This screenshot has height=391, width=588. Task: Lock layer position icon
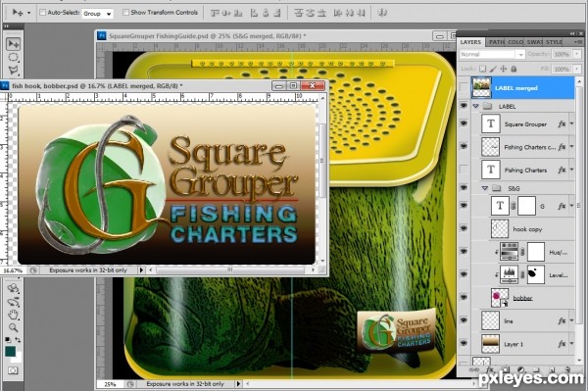coord(504,69)
